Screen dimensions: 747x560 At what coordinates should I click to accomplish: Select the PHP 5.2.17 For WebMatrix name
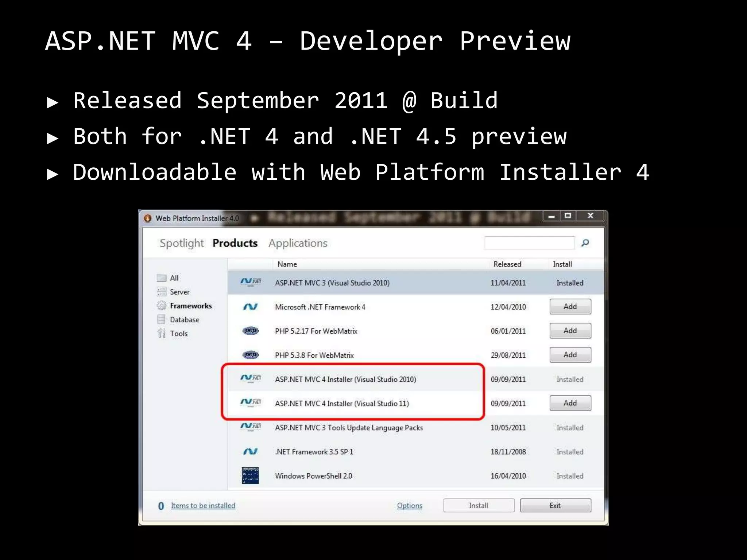click(316, 331)
